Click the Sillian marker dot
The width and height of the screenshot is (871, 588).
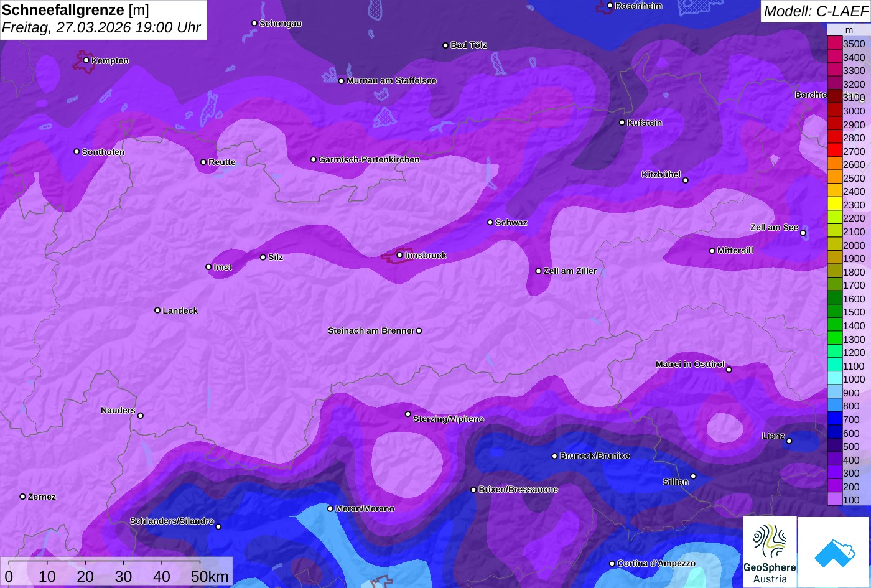tap(693, 477)
